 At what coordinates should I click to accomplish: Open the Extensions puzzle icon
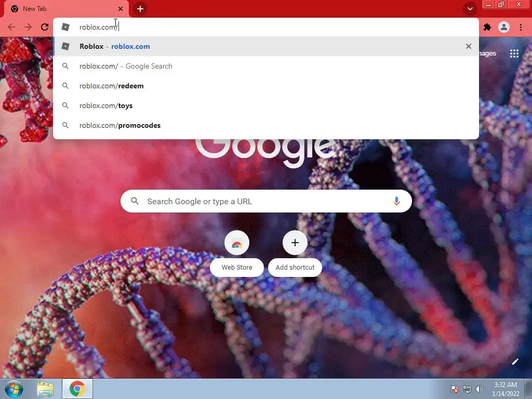click(487, 27)
